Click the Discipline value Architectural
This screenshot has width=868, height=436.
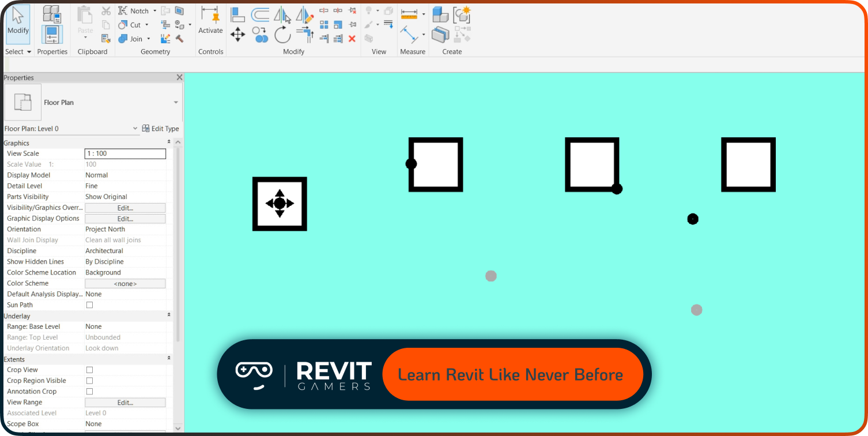tap(104, 251)
